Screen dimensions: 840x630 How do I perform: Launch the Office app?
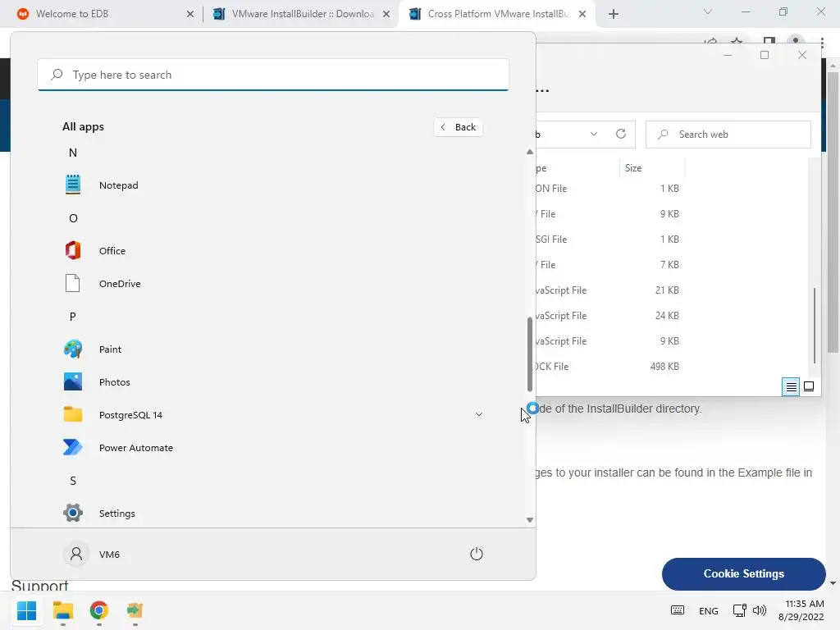(x=272, y=251)
